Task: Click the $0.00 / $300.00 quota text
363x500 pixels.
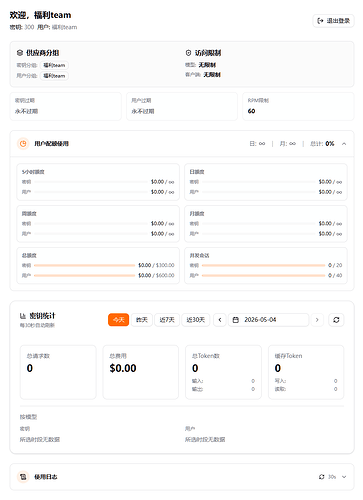Action: coord(156,265)
